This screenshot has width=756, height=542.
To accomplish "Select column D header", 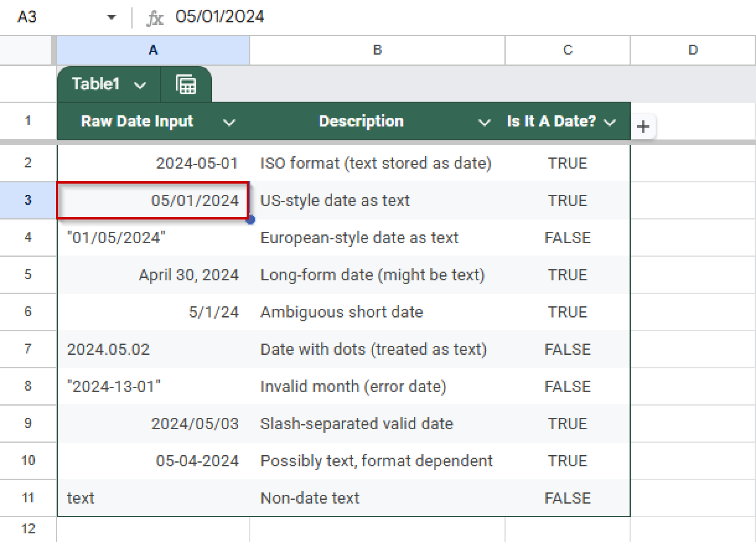I will tap(693, 50).
